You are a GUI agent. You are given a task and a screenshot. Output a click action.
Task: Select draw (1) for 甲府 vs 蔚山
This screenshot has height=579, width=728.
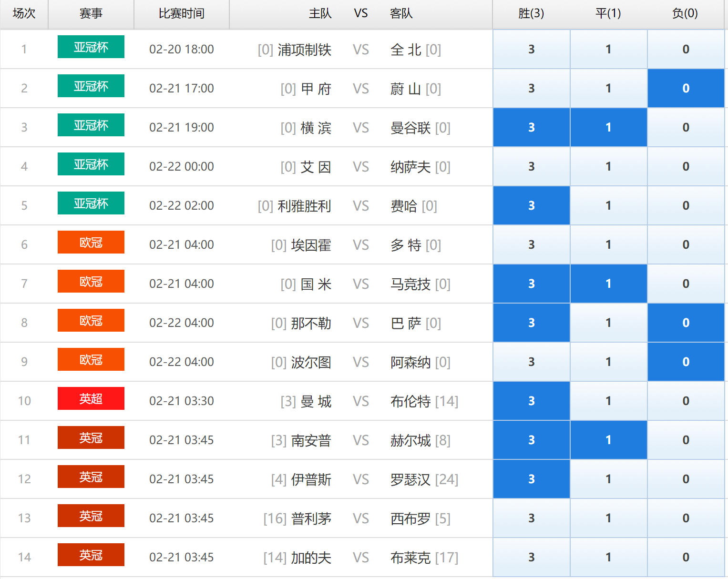[x=608, y=88]
